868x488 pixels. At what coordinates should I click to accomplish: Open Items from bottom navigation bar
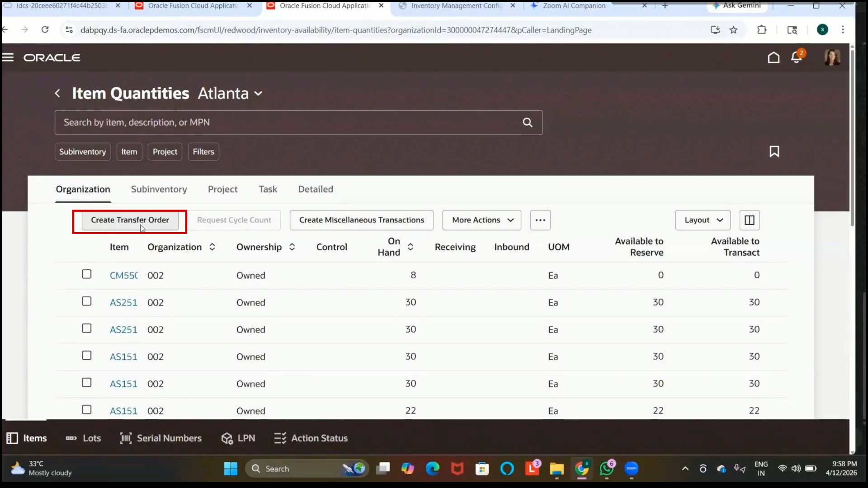point(27,438)
